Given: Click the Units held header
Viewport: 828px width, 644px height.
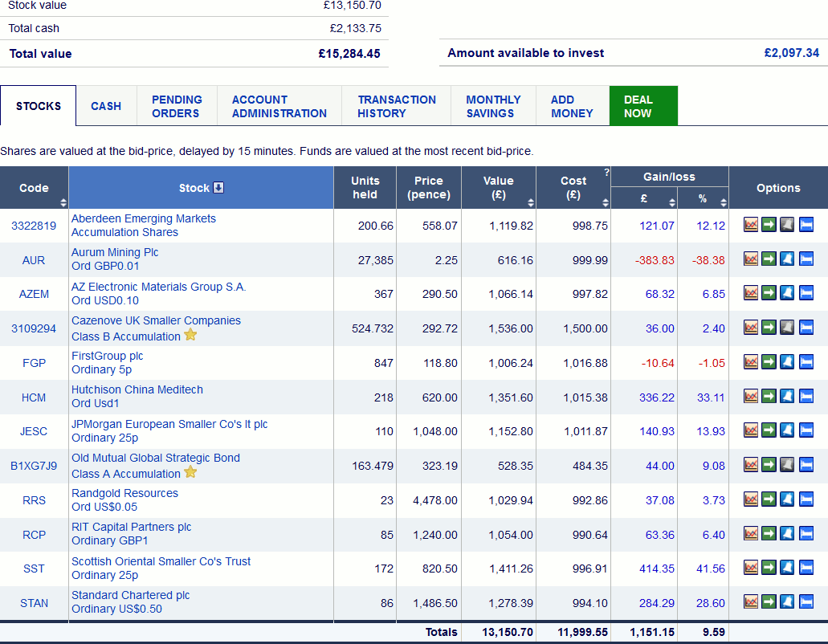Looking at the screenshot, I should click(365, 187).
